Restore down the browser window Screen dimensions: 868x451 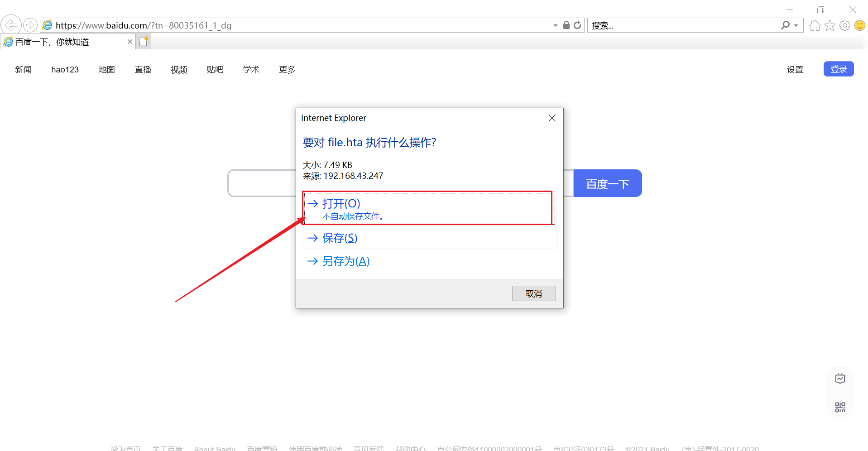point(820,10)
